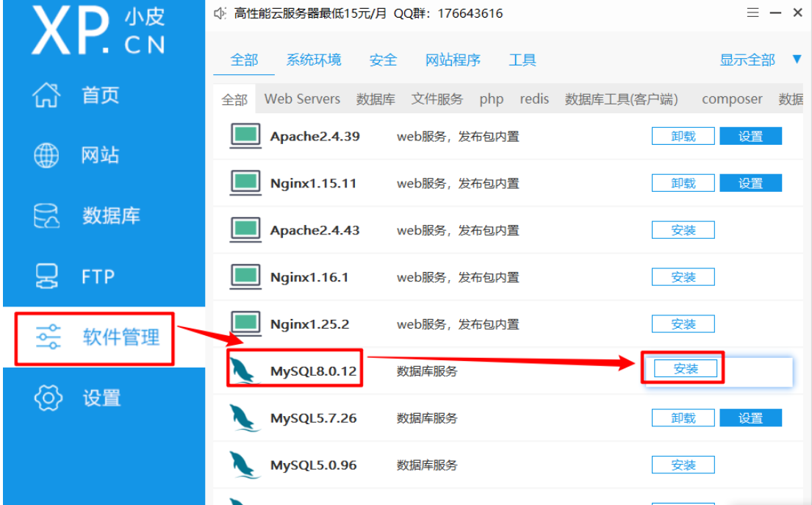Click the MySQL5.0.96 dolphin icon

click(245, 465)
